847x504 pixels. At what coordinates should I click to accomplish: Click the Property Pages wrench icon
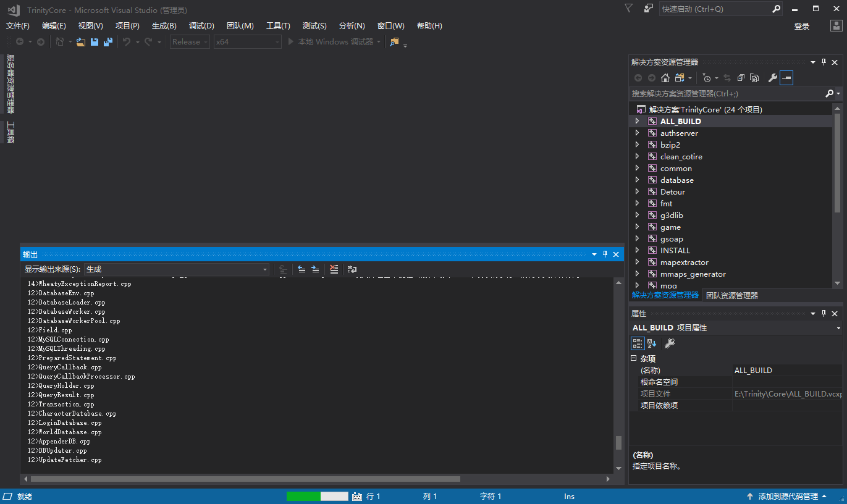coord(670,343)
